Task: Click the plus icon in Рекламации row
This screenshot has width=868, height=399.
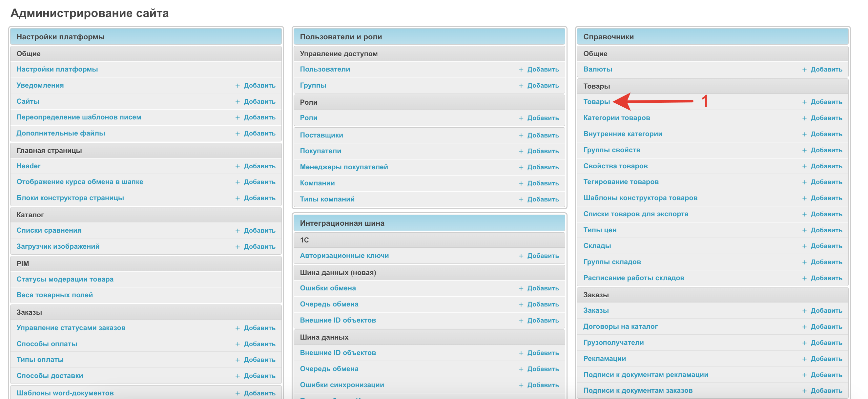Action: (804, 359)
